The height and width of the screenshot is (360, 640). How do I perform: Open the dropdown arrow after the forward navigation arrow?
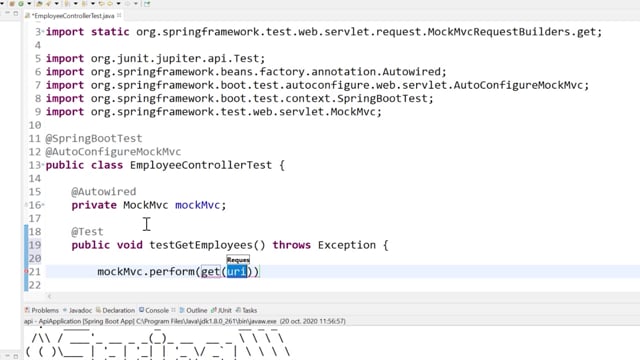[x=118, y=4]
